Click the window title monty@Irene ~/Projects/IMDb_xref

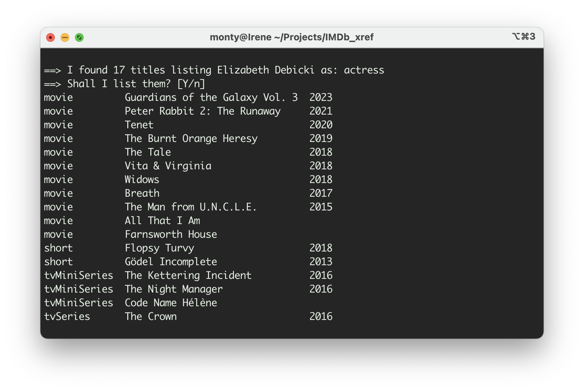291,37
